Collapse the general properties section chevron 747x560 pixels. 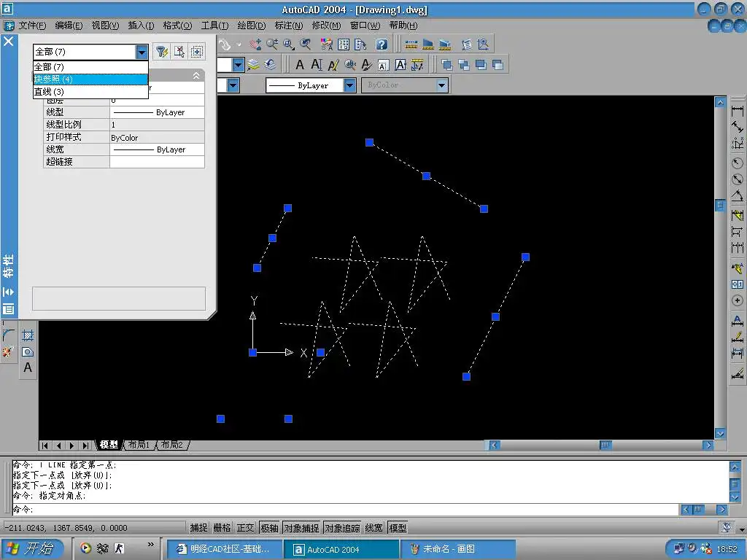(x=196, y=76)
